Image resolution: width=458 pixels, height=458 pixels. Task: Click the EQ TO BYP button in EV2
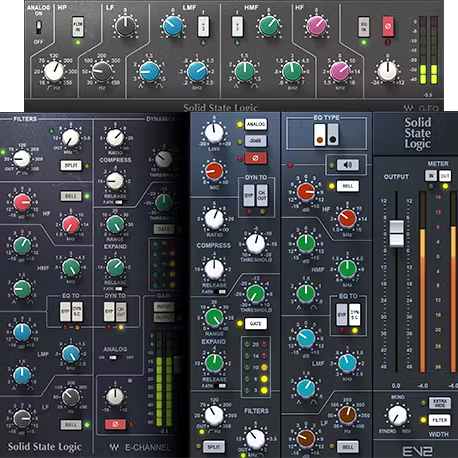(342, 315)
